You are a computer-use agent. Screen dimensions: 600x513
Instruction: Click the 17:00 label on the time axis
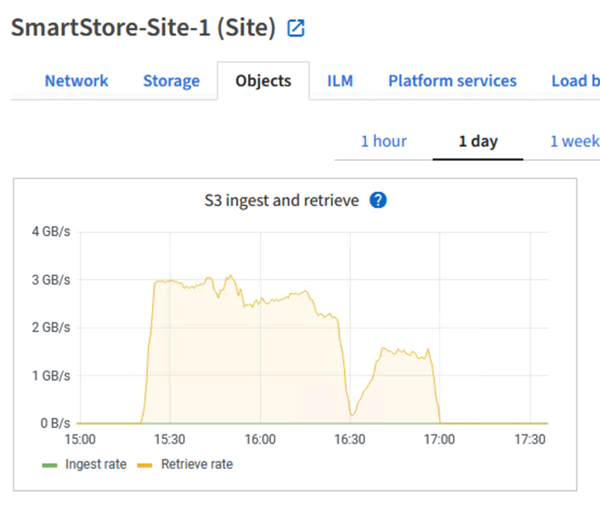pos(439,439)
